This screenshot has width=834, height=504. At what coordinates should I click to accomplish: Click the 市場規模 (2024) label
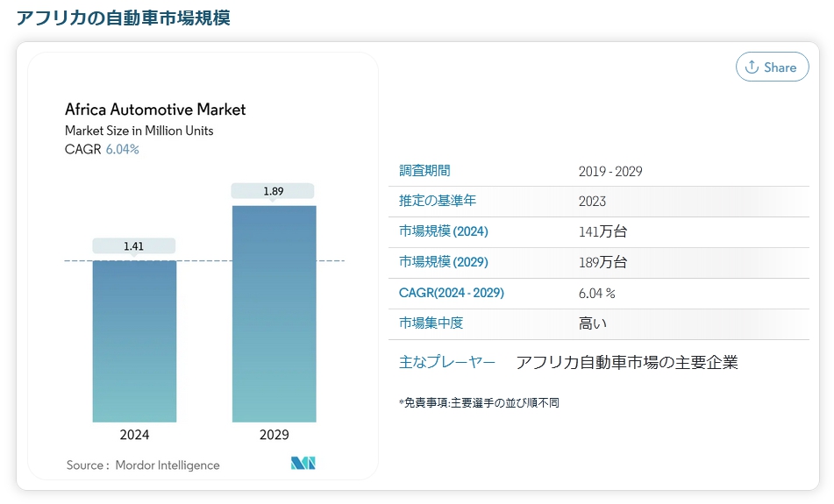coord(444,231)
